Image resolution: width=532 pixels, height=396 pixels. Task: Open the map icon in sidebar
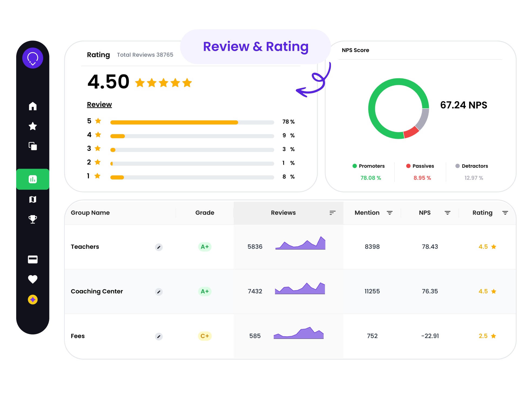point(33,199)
